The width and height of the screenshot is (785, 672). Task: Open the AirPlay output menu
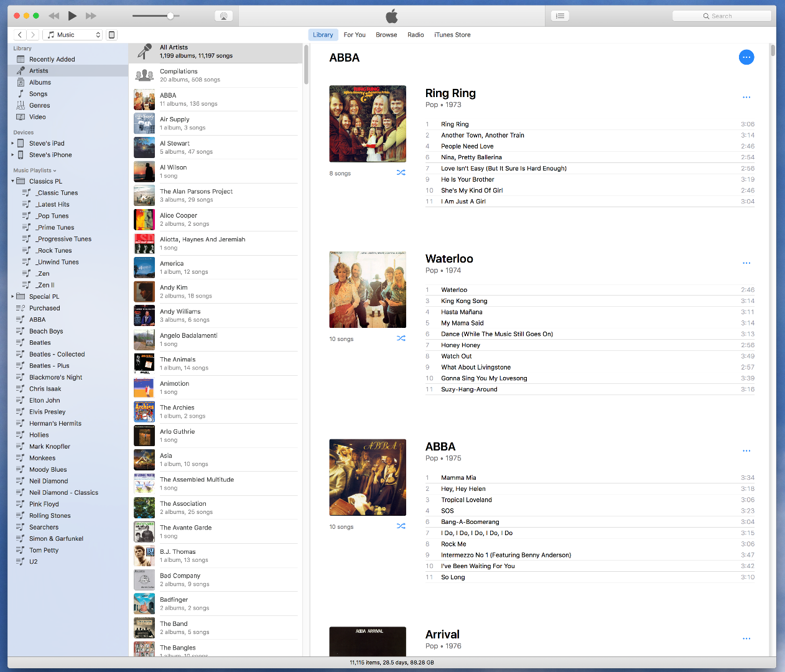[223, 16]
